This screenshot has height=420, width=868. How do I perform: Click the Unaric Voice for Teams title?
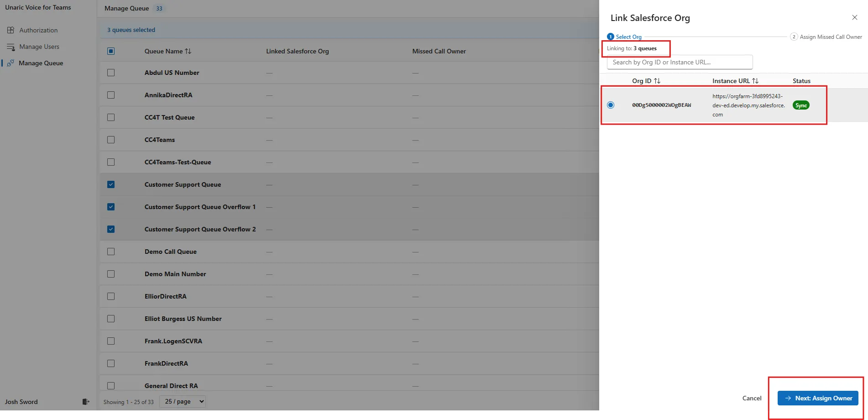pos(38,7)
